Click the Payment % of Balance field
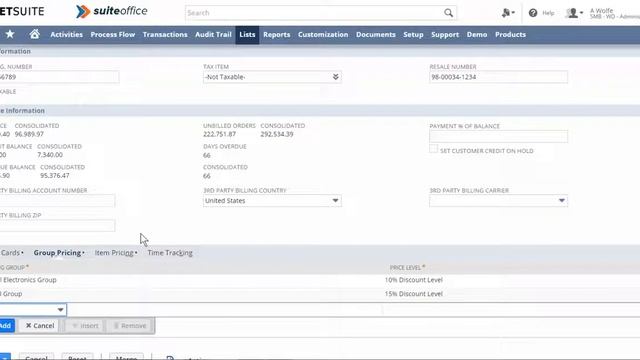 [498, 136]
